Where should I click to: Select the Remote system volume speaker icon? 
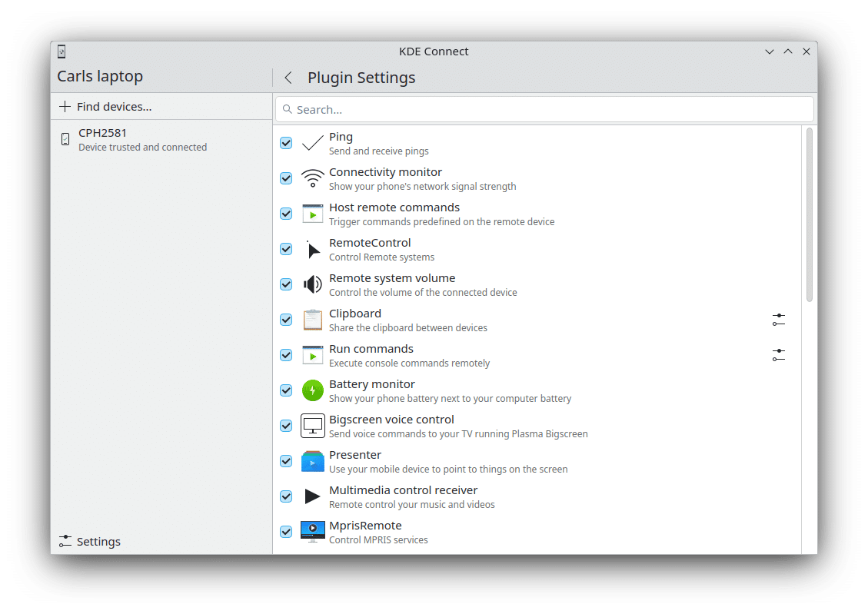(x=312, y=284)
